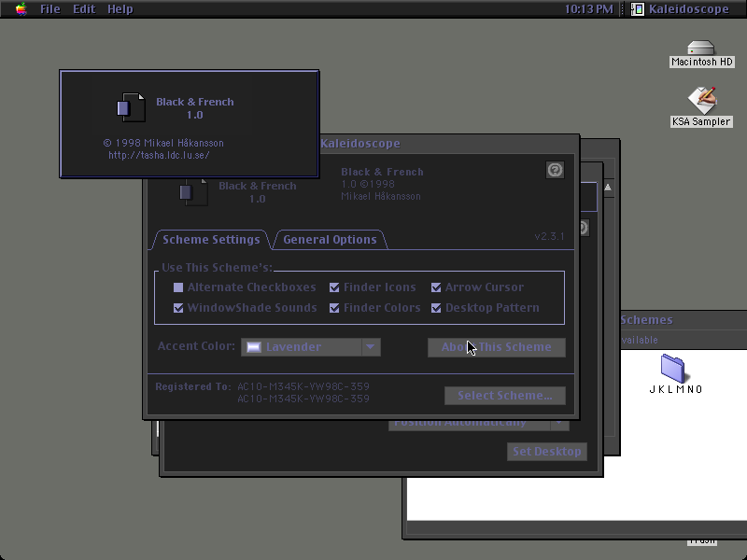Click Set Desktop in the back window
The height and width of the screenshot is (560, 747).
tap(547, 452)
